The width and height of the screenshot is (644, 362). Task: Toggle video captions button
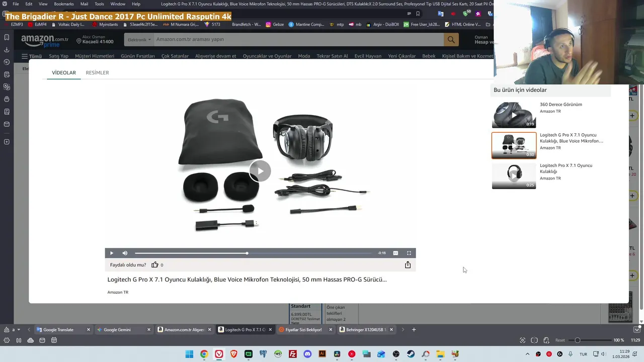click(x=395, y=253)
